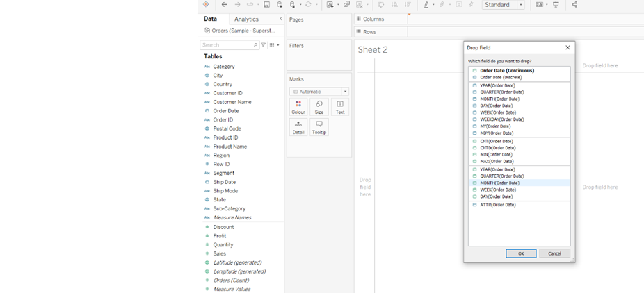Collapse the Data pane with the chevron
The width and height of the screenshot is (644, 293).
280,19
